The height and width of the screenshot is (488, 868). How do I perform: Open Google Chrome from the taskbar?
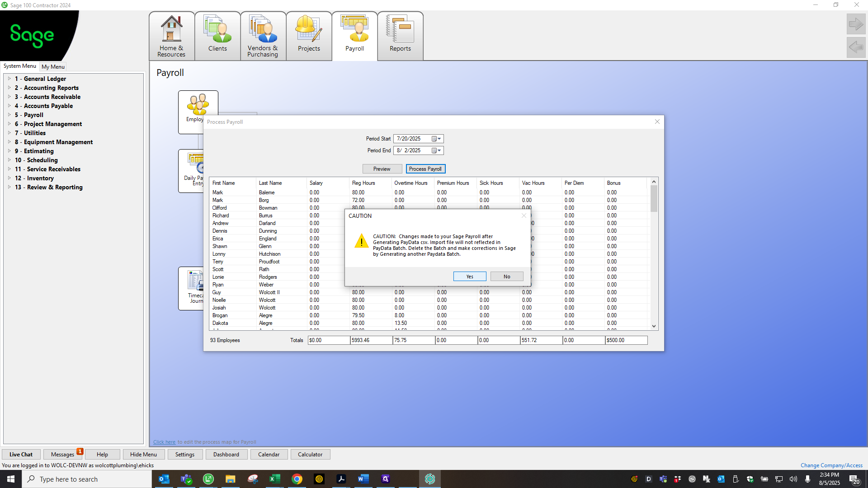click(297, 479)
